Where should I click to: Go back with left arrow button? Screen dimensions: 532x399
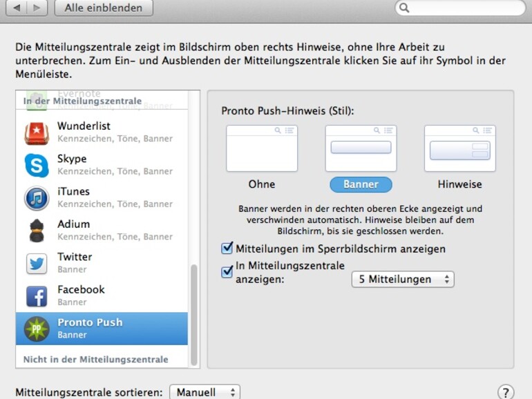[17, 8]
